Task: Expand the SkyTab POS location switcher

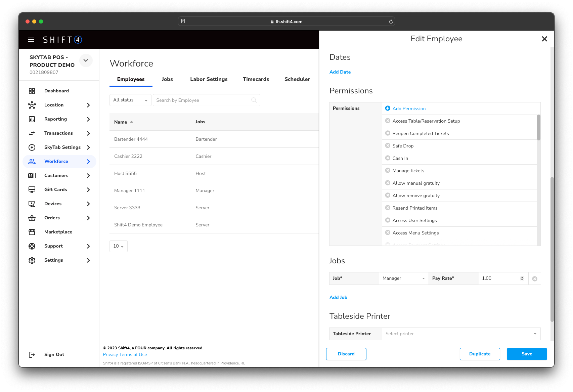Action: tap(86, 60)
